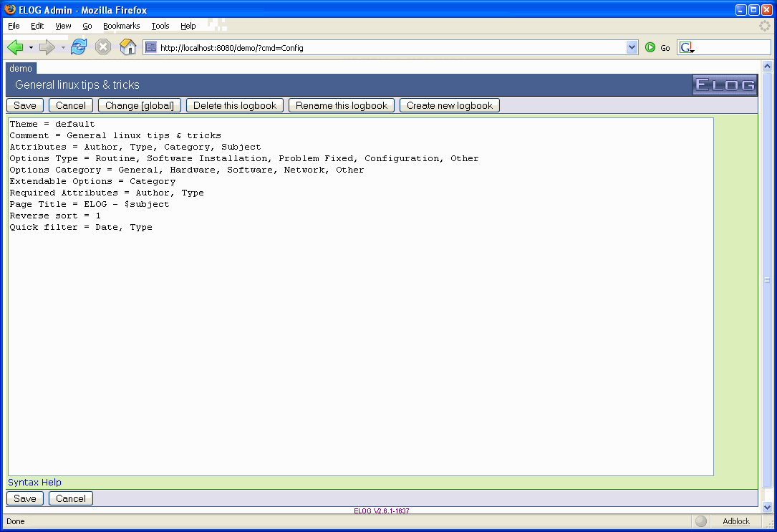Viewport: 777px width, 532px height.
Task: Open the Forward history dropdown arrow
Action: pyautogui.click(x=63, y=47)
